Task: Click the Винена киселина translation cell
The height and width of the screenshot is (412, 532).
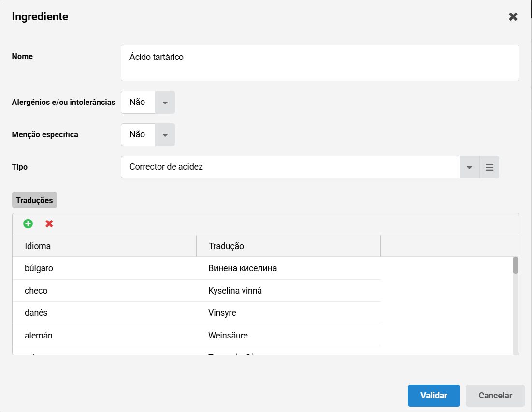Action: click(288, 268)
